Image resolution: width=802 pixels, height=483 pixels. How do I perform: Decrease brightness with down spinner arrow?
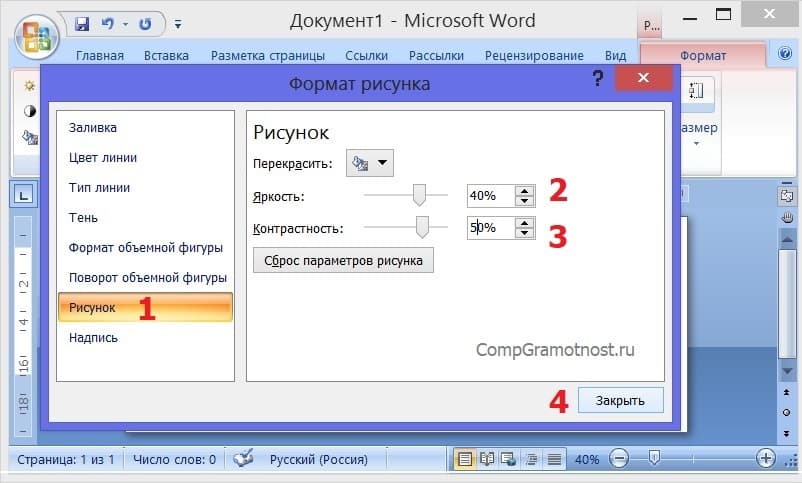(524, 201)
